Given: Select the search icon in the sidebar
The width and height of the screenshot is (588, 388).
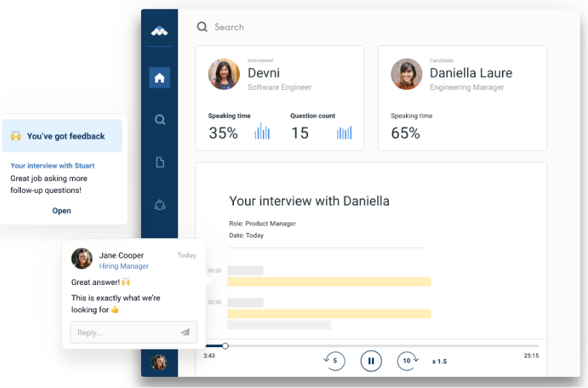Looking at the screenshot, I should coord(160,120).
